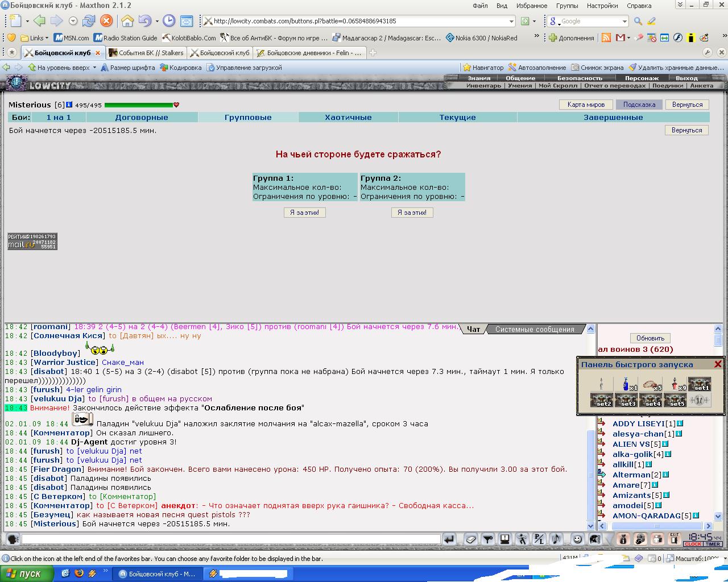
Task: Equip set5 from quick launch panel
Action: (x=676, y=400)
